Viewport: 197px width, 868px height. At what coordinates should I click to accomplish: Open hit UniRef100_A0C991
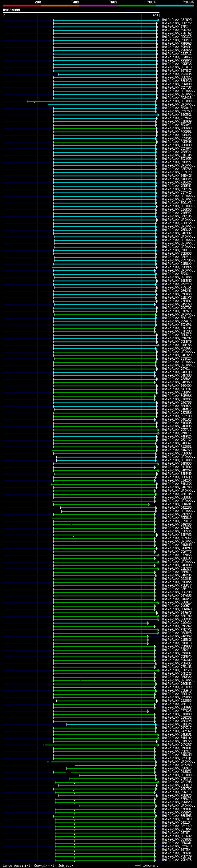[177, 131]
